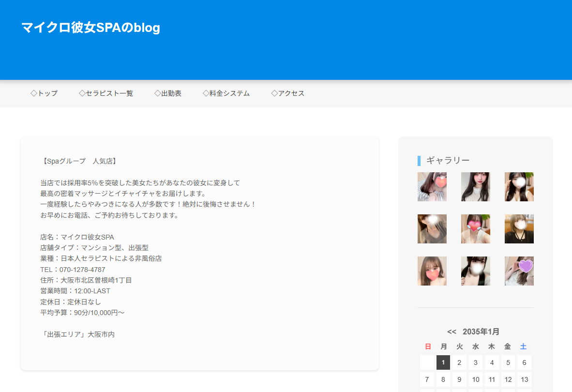Screen dimensions: 572x392
Task: Select calendar day 5
Action: pyautogui.click(x=508, y=362)
